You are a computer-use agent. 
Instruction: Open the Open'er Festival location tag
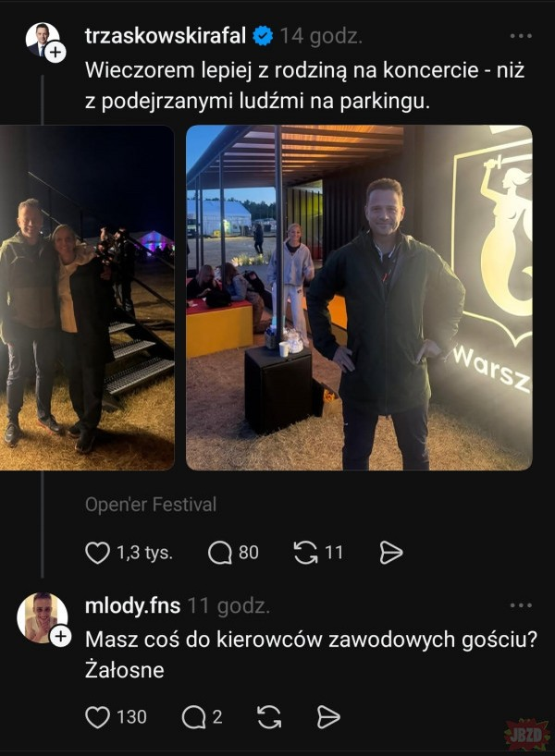(x=151, y=505)
